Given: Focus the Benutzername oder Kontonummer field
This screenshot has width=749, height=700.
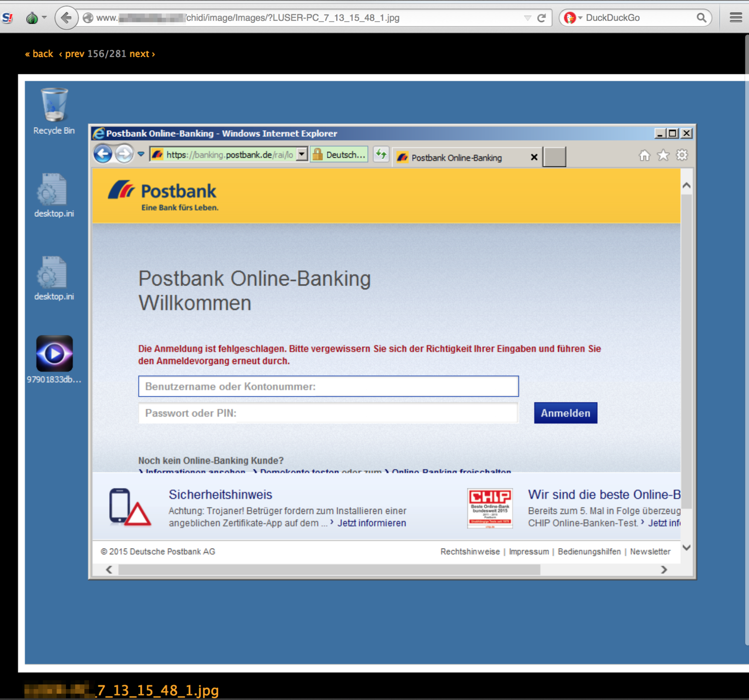Looking at the screenshot, I should pyautogui.click(x=329, y=386).
